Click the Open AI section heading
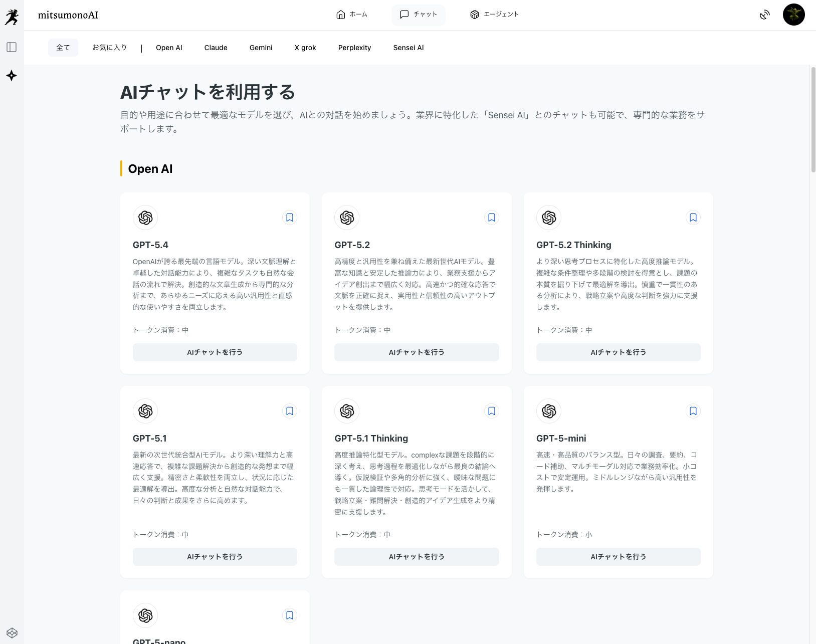 pos(150,169)
